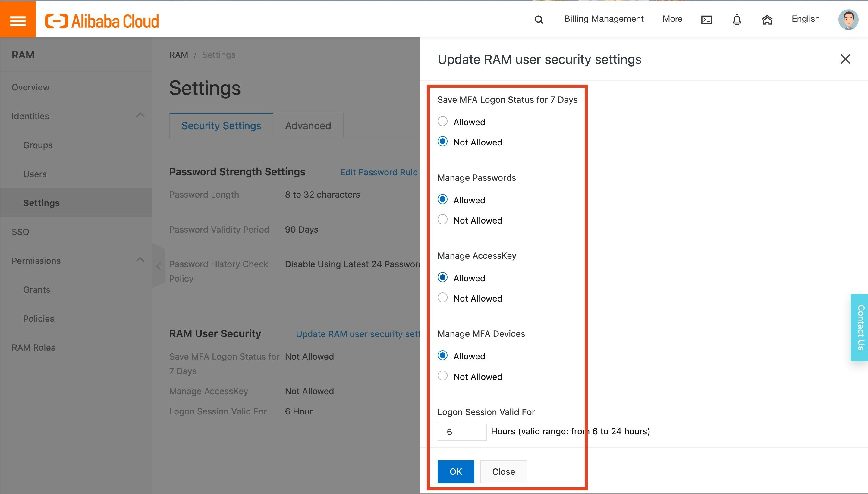This screenshot has height=494, width=868.
Task: Select Allowed for Manage Passwords
Action: pos(442,199)
